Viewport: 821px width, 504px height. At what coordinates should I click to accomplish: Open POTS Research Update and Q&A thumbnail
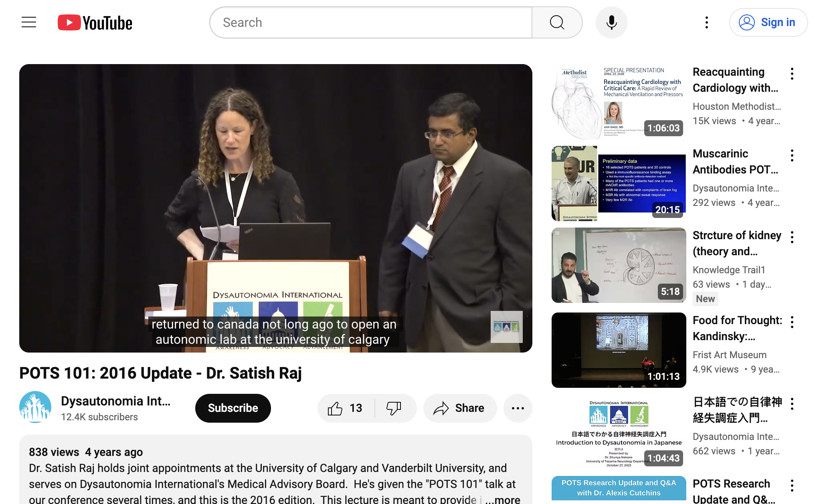click(x=619, y=490)
